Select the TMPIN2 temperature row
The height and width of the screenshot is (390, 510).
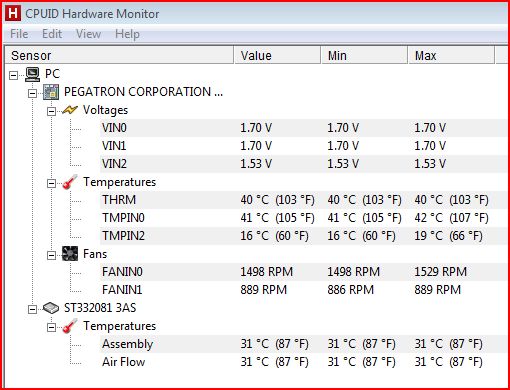point(303,236)
